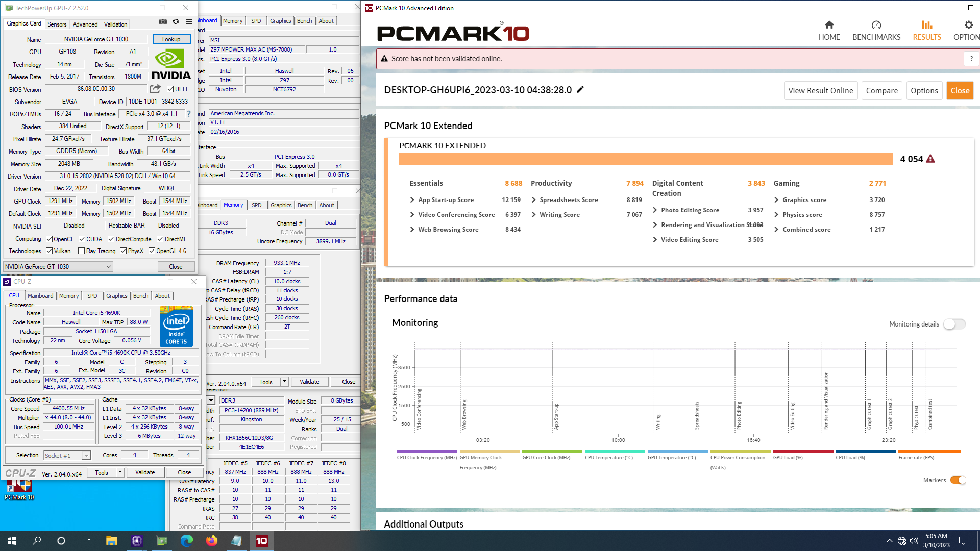
Task: Open the Socket #1 selection dropdown
Action: coord(67,455)
